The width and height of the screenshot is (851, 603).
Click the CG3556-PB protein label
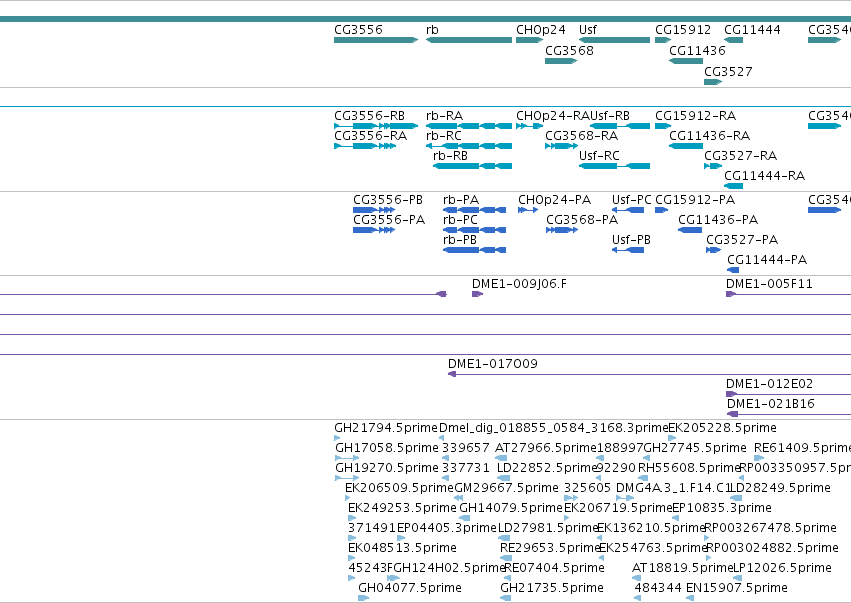pos(388,200)
